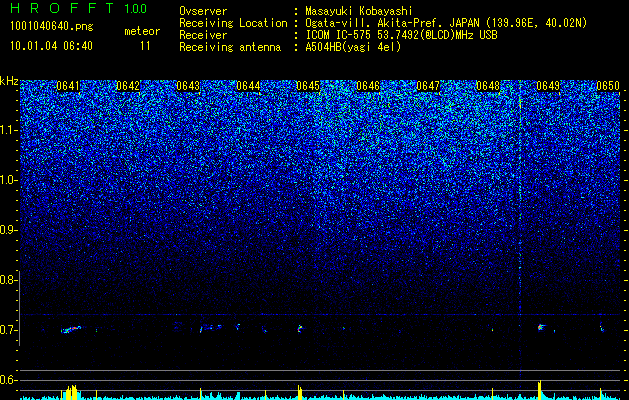
Task: Click the meteor echo streak after 0643
Action: pyautogui.click(x=211, y=328)
